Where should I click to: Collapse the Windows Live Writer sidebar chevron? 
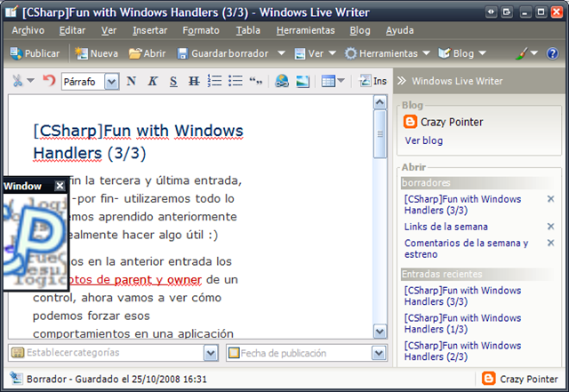[x=401, y=81]
